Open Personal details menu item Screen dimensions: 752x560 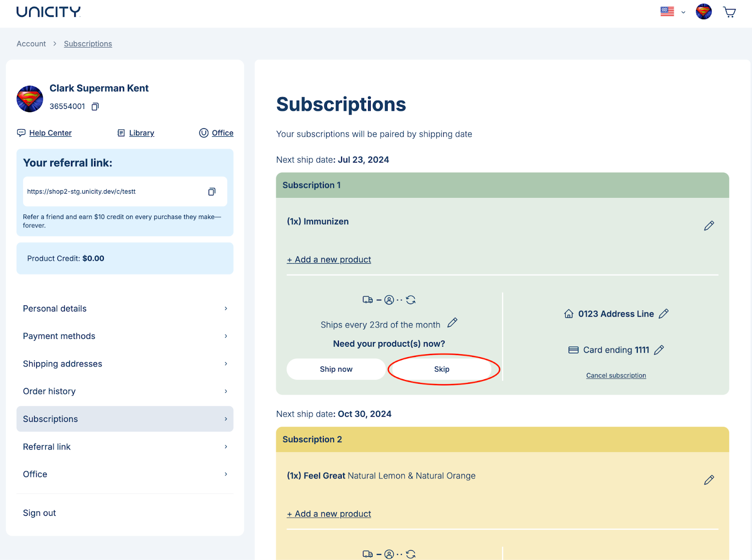click(125, 309)
